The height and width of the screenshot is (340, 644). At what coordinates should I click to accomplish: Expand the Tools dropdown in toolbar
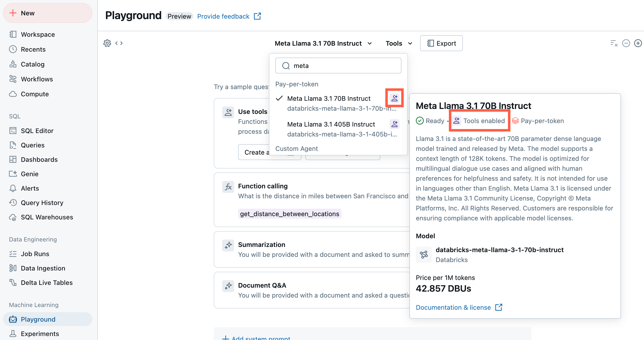click(398, 42)
